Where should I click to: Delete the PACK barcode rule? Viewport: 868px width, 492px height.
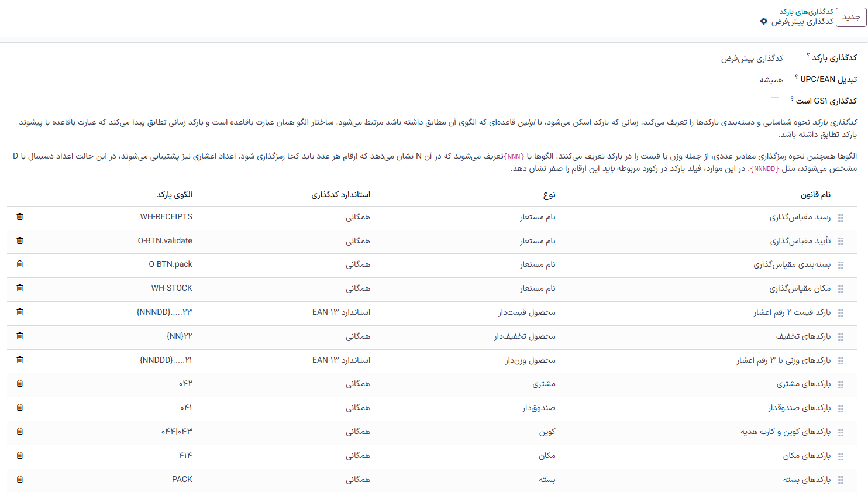click(20, 480)
